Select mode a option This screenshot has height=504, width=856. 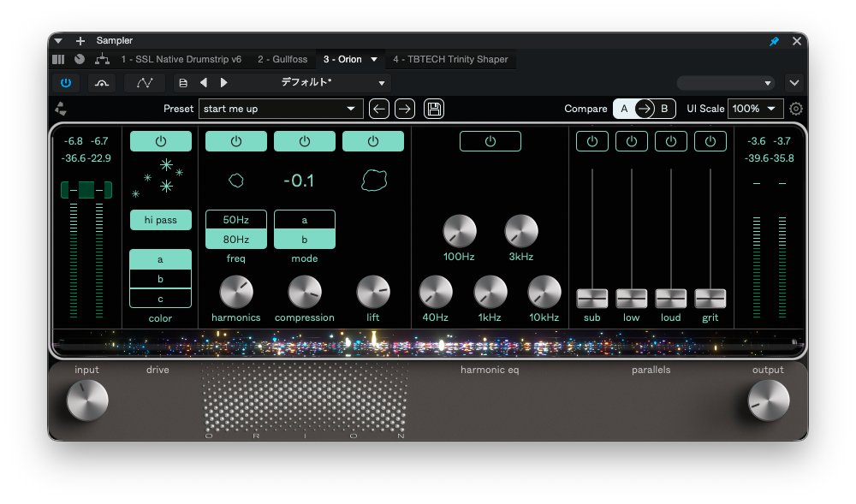tap(305, 220)
